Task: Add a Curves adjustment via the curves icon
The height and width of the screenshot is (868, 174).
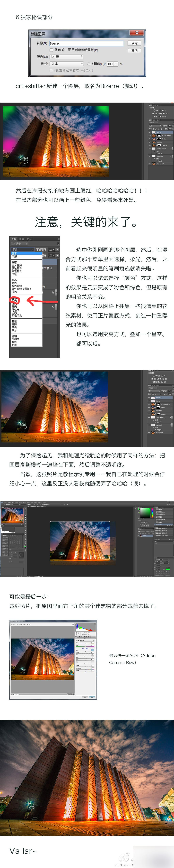Action: (x=160, y=111)
